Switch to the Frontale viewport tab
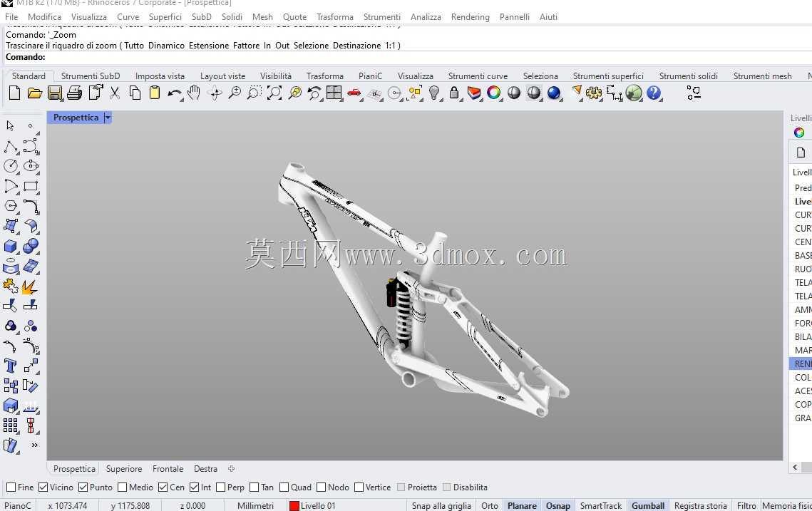 (x=168, y=468)
